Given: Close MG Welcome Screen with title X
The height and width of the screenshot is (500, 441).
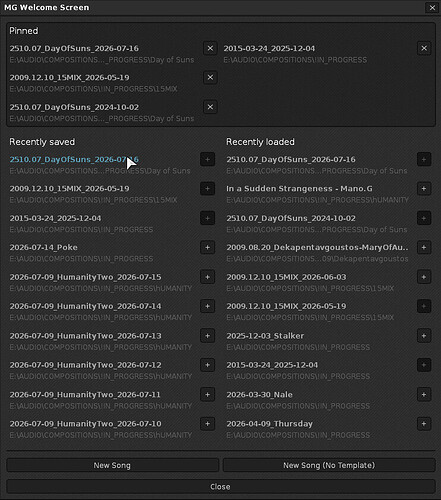Looking at the screenshot, I should click(432, 8).
